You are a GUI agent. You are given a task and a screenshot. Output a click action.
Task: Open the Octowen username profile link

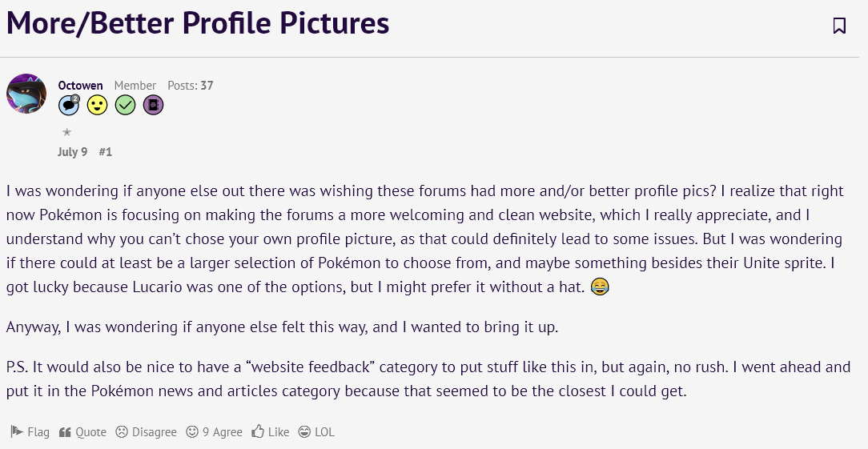pyautogui.click(x=80, y=86)
